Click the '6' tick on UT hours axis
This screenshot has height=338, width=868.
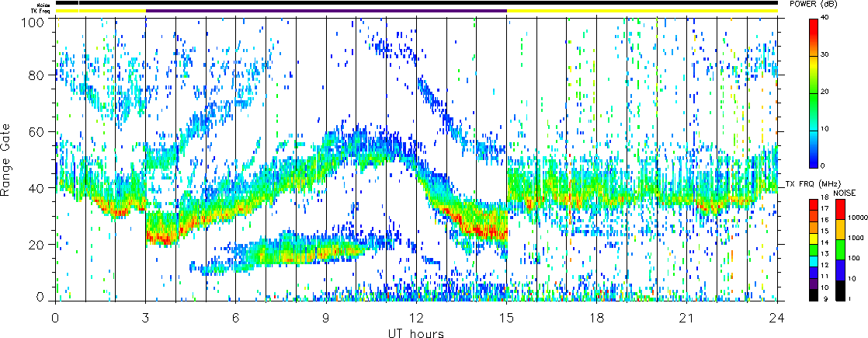[236, 318]
